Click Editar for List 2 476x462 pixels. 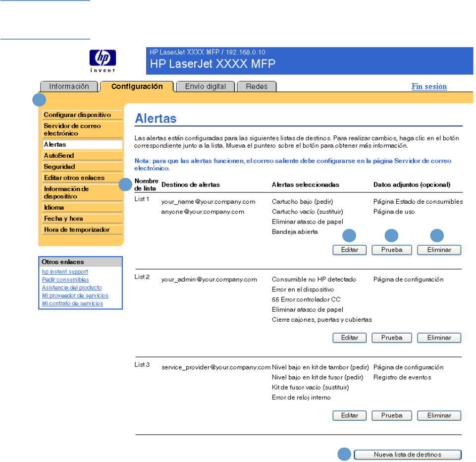[x=349, y=338]
